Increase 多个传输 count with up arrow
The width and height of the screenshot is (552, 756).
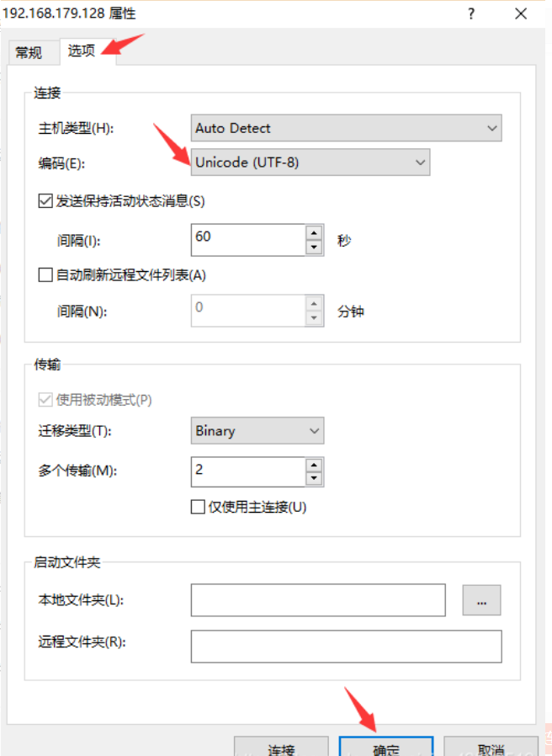point(314,464)
